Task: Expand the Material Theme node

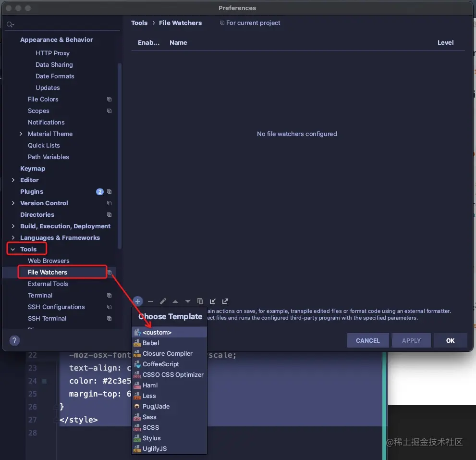Action: (x=21, y=134)
